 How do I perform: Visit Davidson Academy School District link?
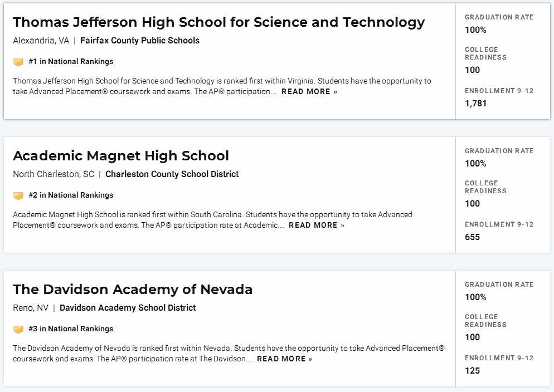point(128,308)
